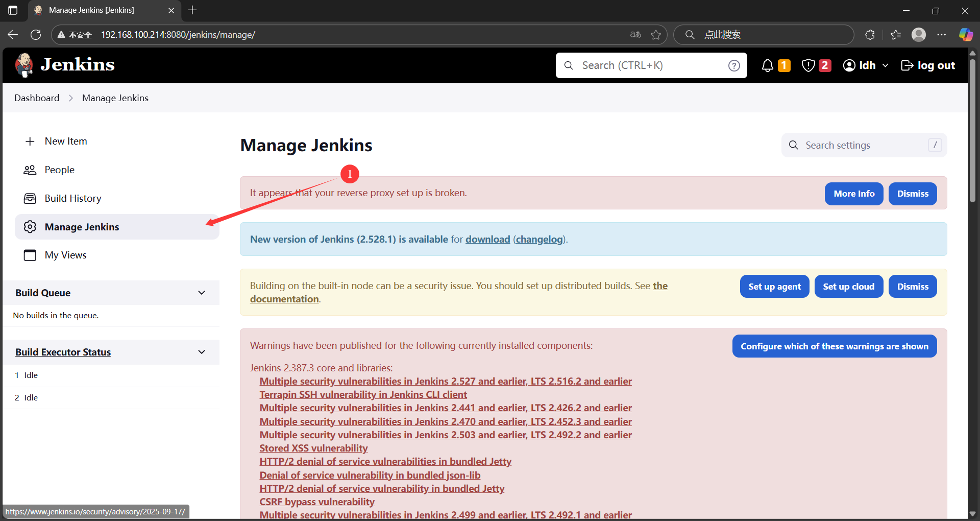Focus the Jenkins Search (CTRL+K) box
The image size is (980, 521).
click(651, 65)
